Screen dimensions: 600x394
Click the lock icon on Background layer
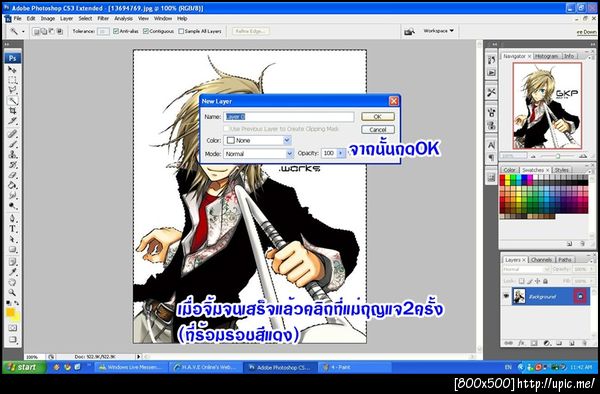(580, 296)
